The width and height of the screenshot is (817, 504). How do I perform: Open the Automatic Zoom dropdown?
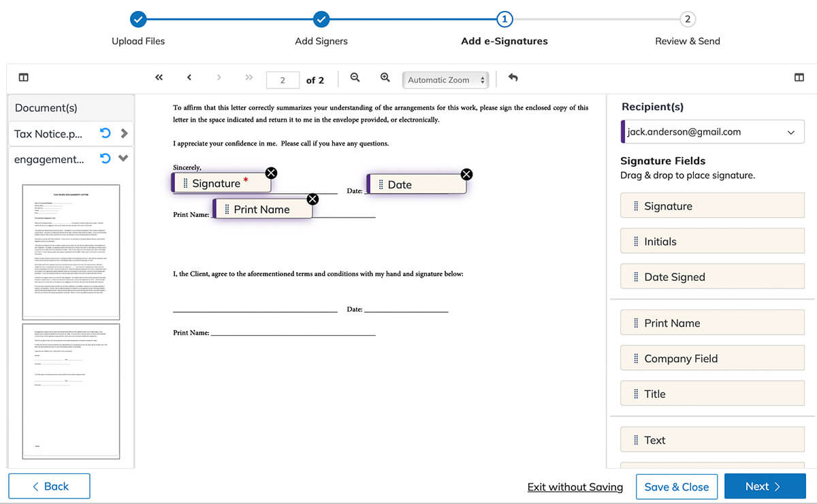click(x=446, y=80)
